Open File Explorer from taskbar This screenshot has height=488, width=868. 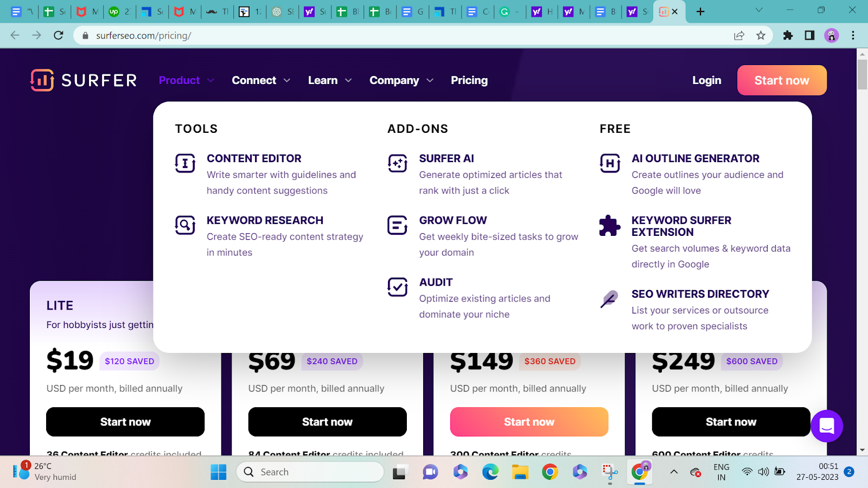520,472
